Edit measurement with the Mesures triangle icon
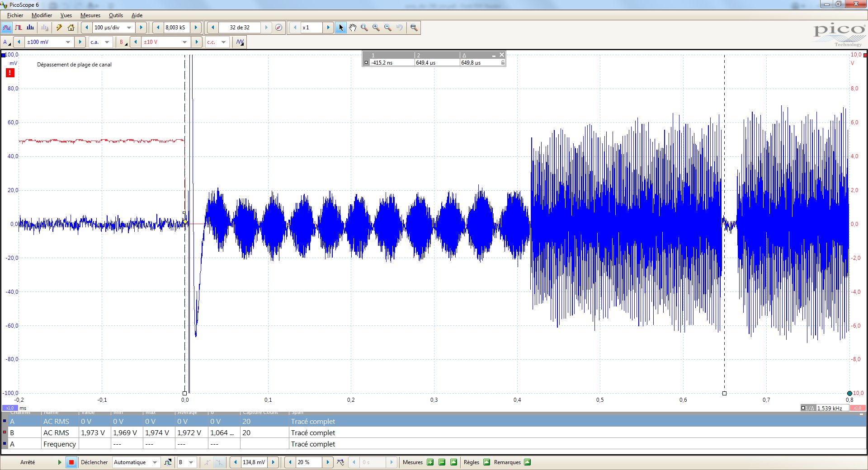Image resolution: width=868 pixels, height=470 pixels. [x=454, y=462]
